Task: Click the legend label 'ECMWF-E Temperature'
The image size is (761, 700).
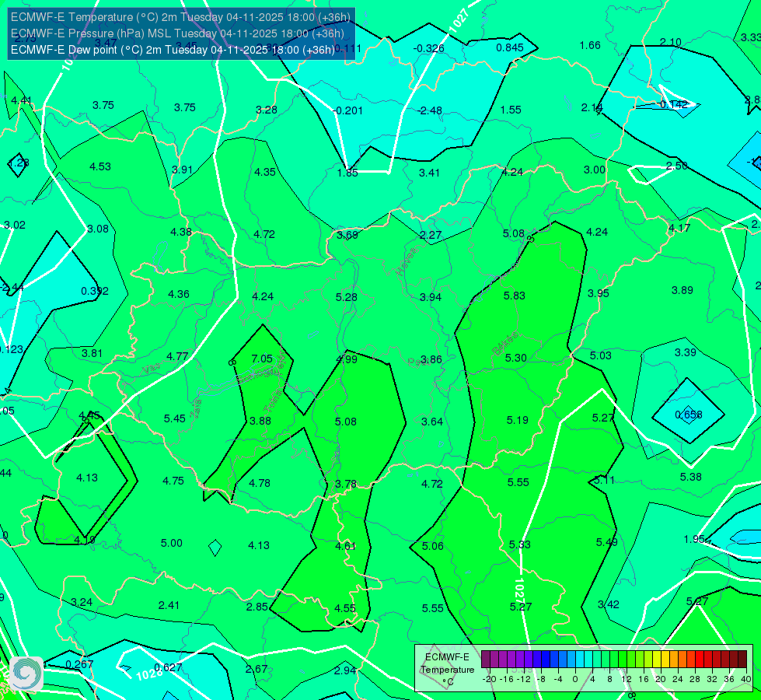Action: [x=447, y=663]
